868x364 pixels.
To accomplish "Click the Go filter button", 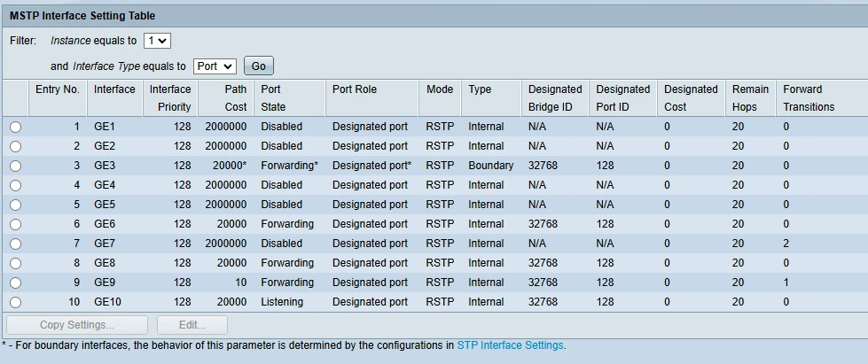I will tap(259, 66).
